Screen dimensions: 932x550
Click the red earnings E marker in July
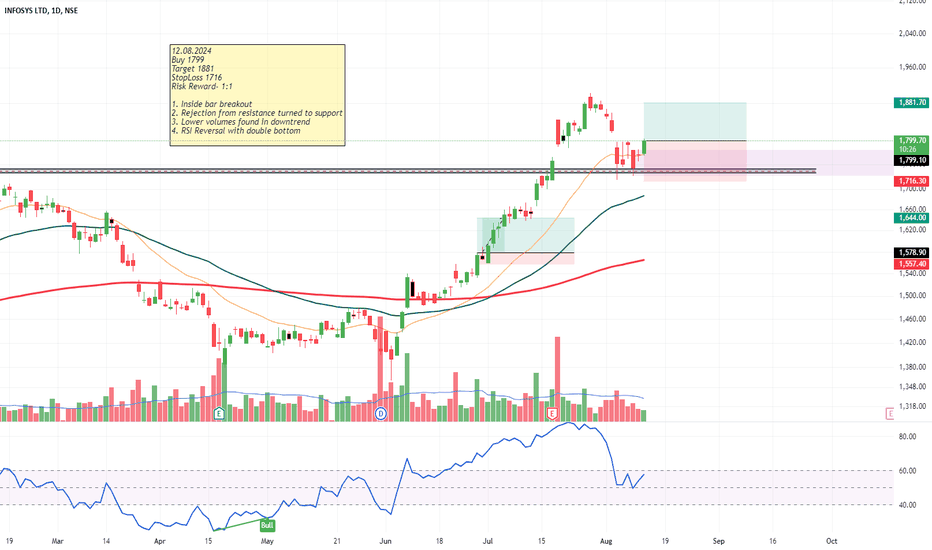[552, 413]
